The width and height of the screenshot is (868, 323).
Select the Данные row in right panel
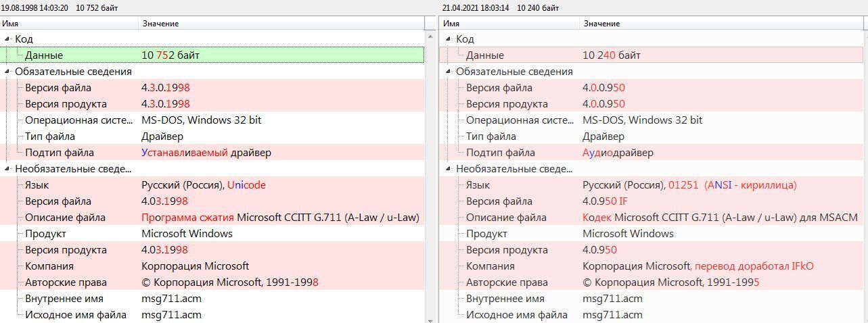pos(652,55)
